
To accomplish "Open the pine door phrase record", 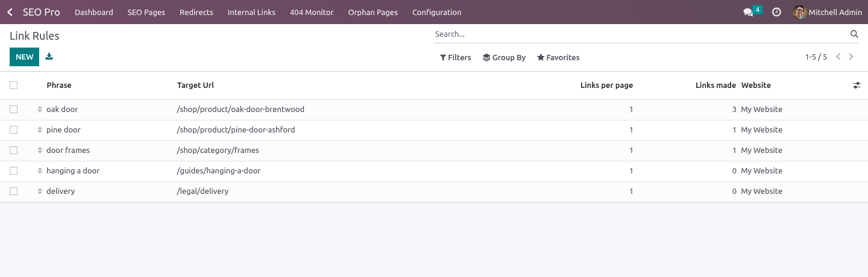I will [63, 130].
